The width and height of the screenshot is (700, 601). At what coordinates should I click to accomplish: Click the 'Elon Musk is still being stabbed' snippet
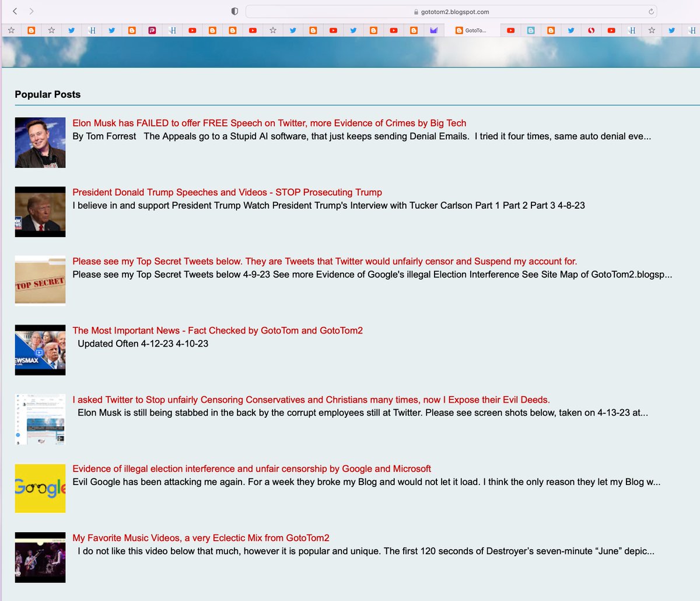tap(363, 413)
